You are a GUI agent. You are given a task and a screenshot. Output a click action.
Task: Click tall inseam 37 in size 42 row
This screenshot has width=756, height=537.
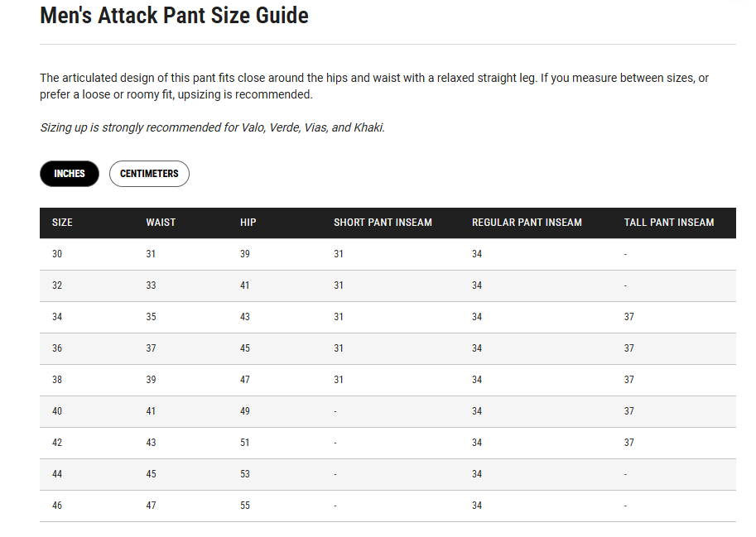point(629,443)
